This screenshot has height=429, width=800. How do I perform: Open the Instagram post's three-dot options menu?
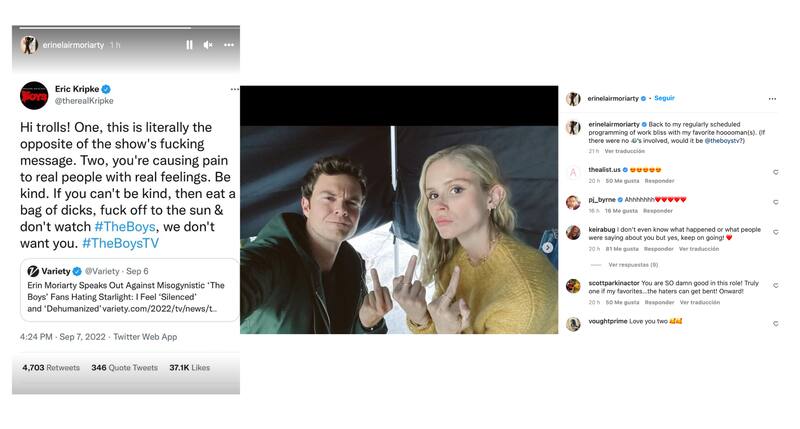tap(772, 98)
